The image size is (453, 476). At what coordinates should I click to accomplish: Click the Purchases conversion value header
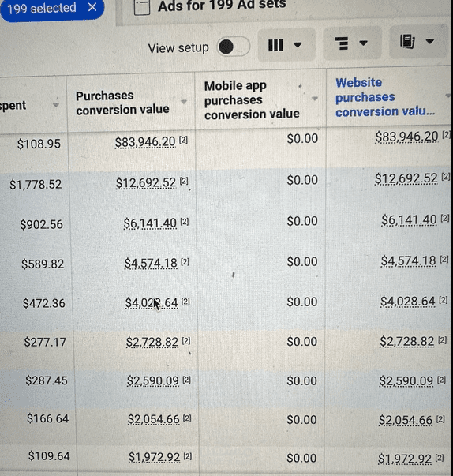click(122, 103)
